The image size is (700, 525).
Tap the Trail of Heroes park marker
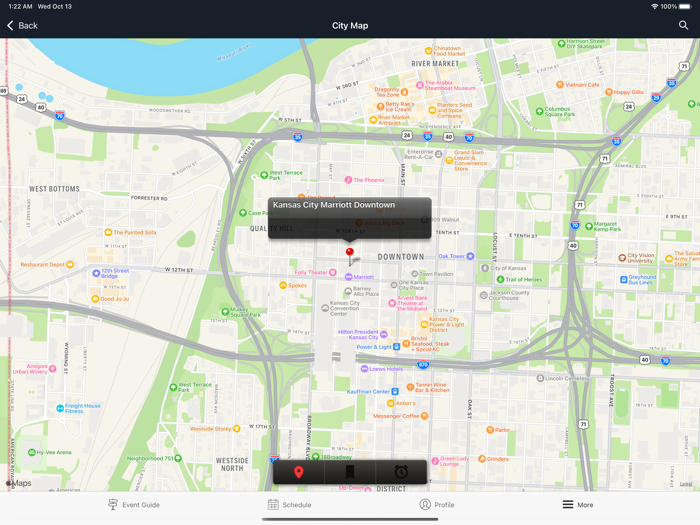[500, 279]
